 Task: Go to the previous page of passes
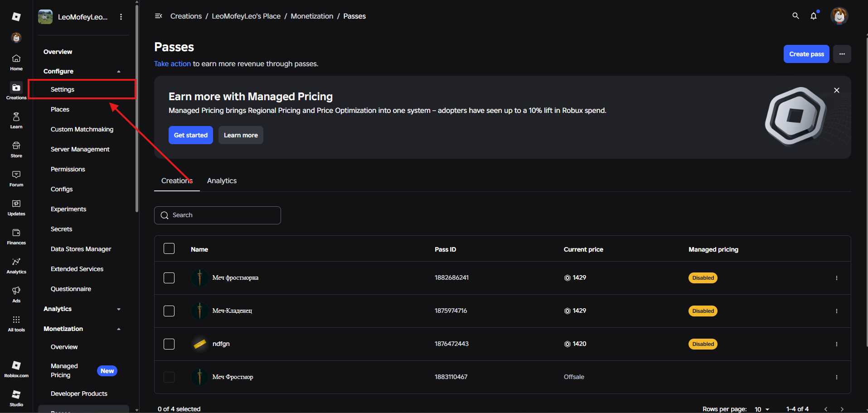pyautogui.click(x=826, y=409)
